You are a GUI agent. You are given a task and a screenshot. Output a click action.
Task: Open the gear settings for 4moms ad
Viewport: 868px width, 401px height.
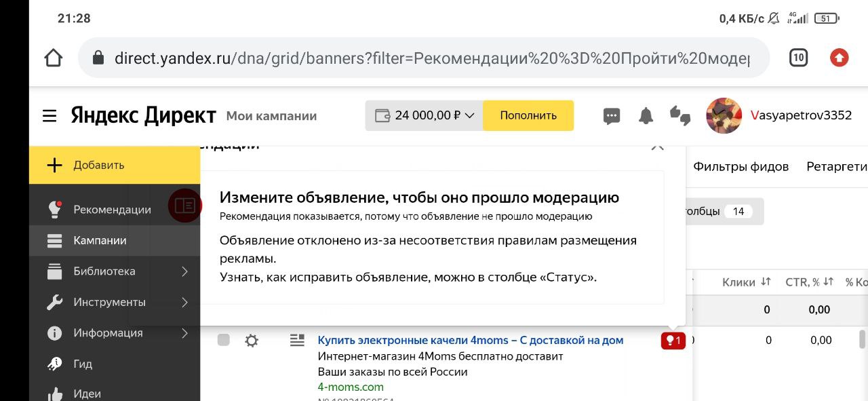coord(252,341)
